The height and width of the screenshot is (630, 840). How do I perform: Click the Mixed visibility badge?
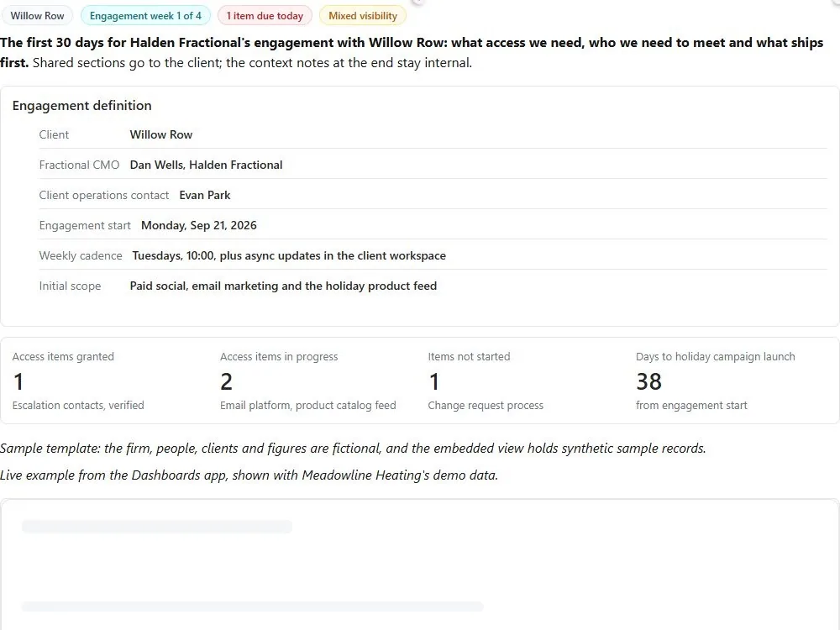coord(363,15)
